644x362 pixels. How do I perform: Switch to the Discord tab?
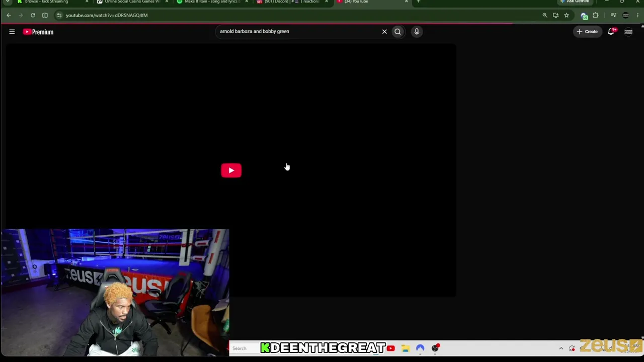[291, 2]
